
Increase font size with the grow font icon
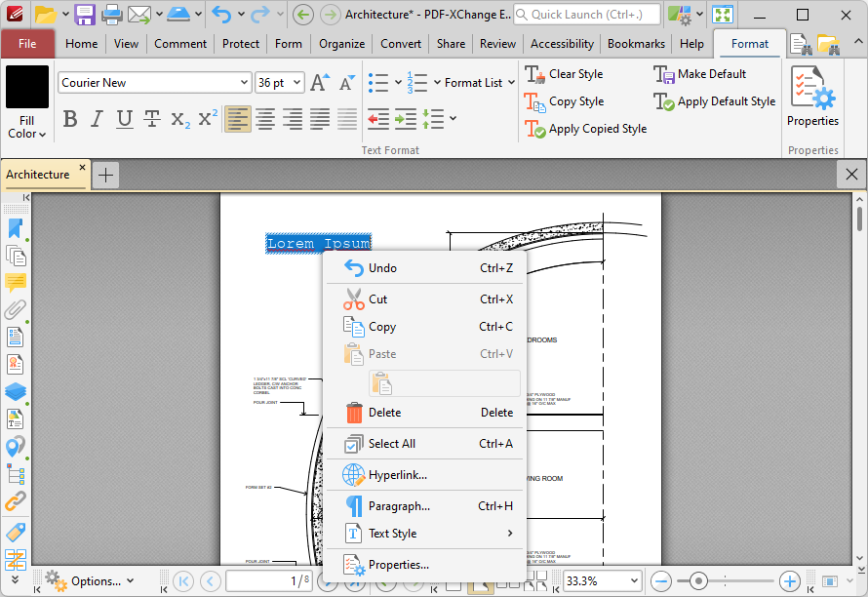pos(320,83)
